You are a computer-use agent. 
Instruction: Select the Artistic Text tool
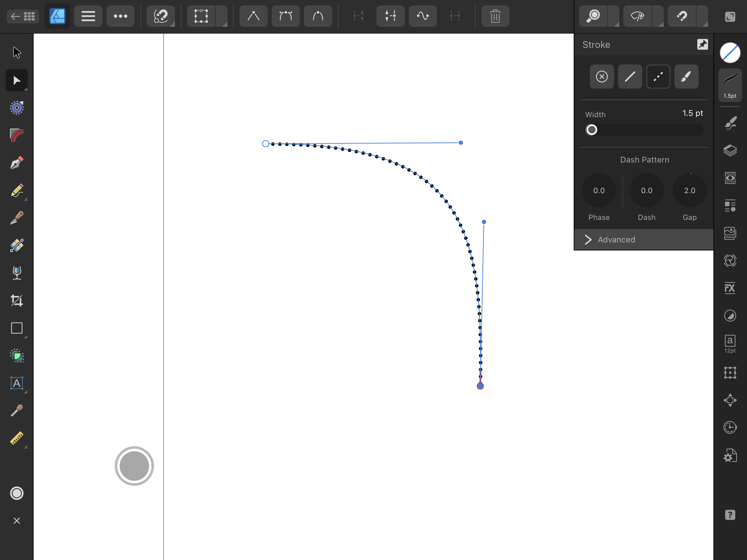click(x=16, y=383)
